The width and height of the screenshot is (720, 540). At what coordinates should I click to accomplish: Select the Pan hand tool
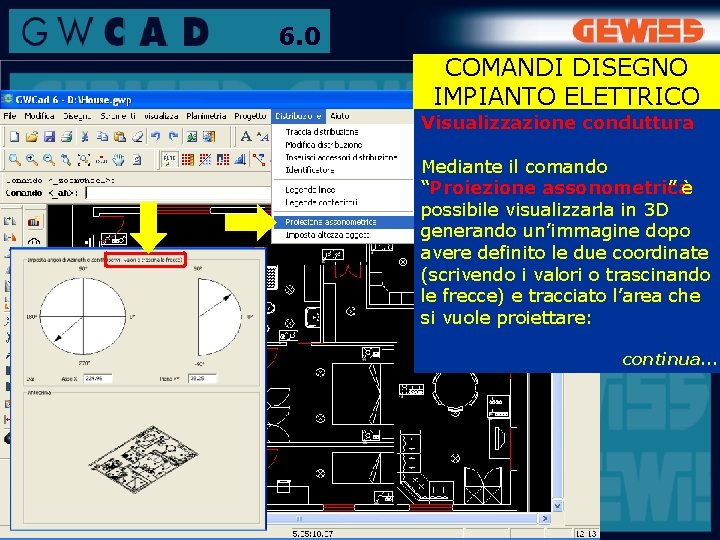click(x=118, y=159)
